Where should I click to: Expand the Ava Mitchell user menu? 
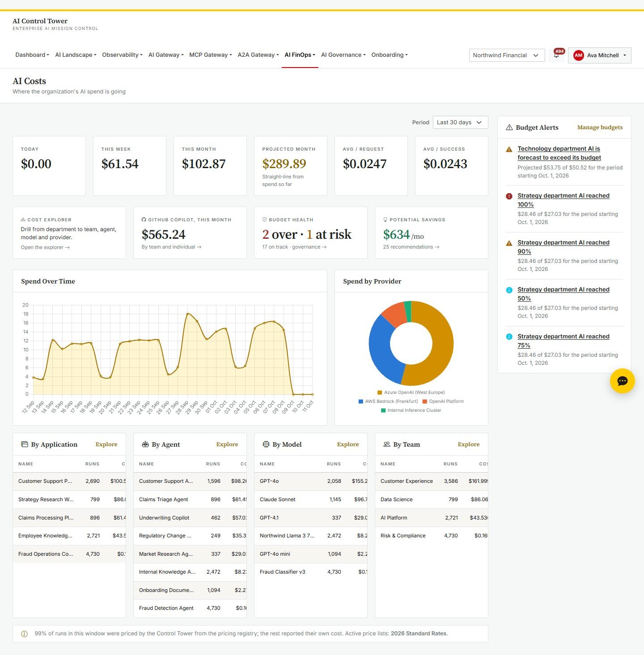coord(599,55)
